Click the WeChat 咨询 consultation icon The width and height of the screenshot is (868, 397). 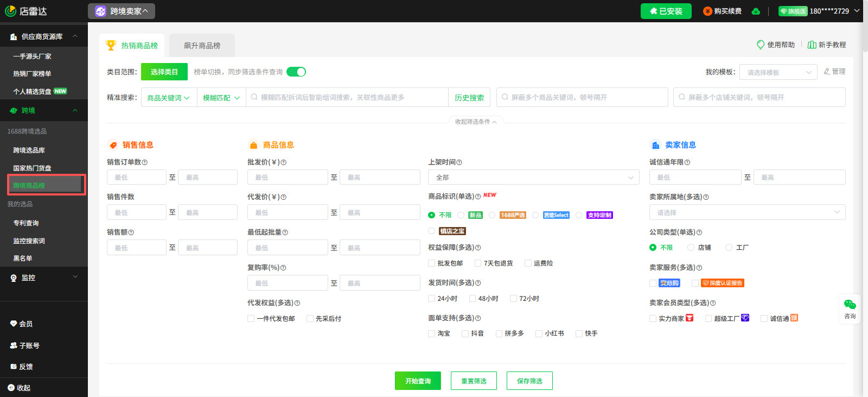(x=850, y=305)
